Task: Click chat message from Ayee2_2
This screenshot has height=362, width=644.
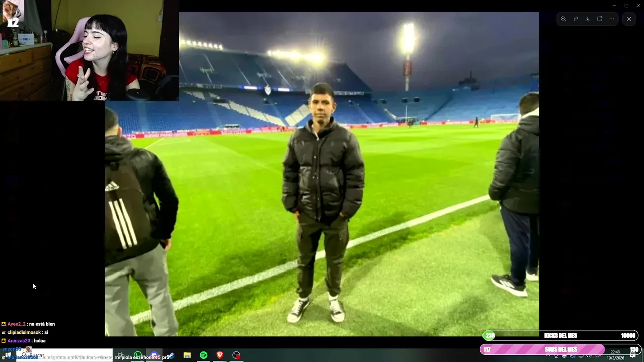Action: (28, 324)
